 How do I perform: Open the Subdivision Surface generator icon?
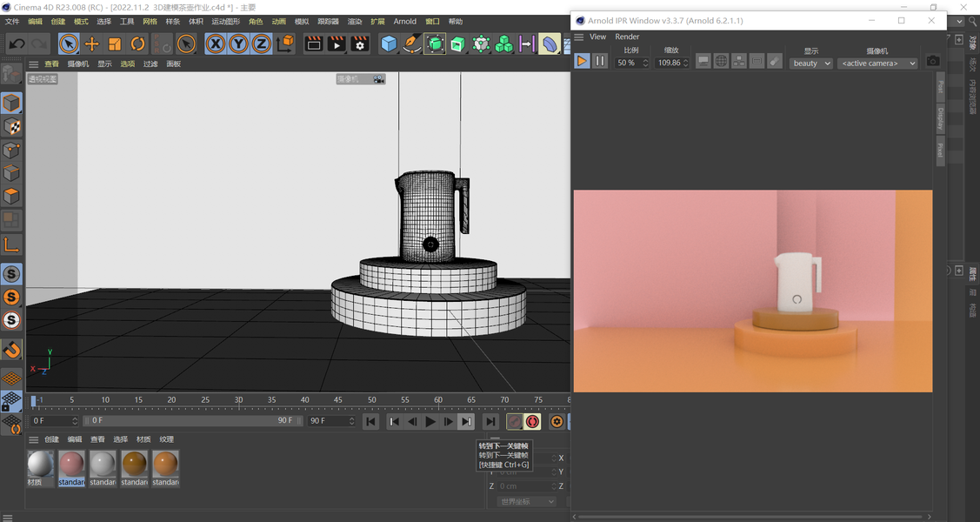pyautogui.click(x=435, y=43)
